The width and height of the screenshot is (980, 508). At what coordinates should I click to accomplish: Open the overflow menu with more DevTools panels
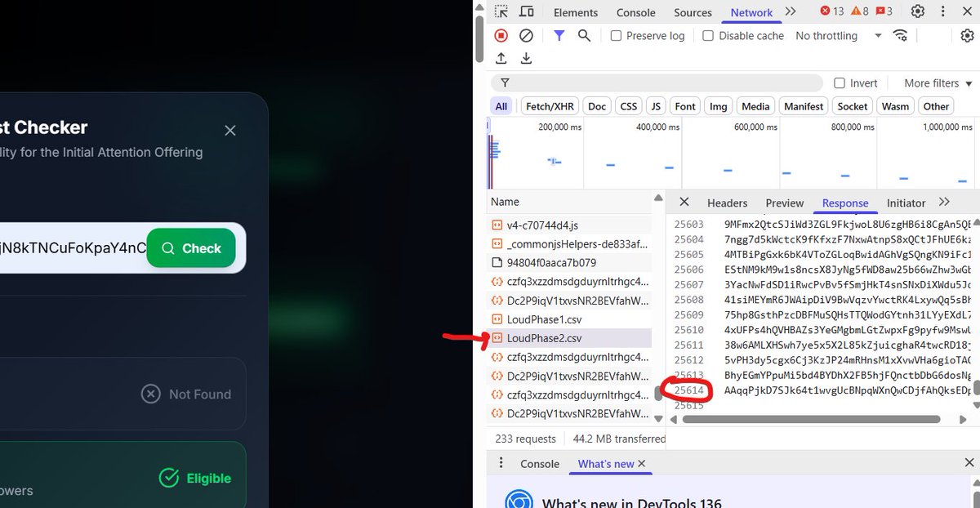[790, 11]
